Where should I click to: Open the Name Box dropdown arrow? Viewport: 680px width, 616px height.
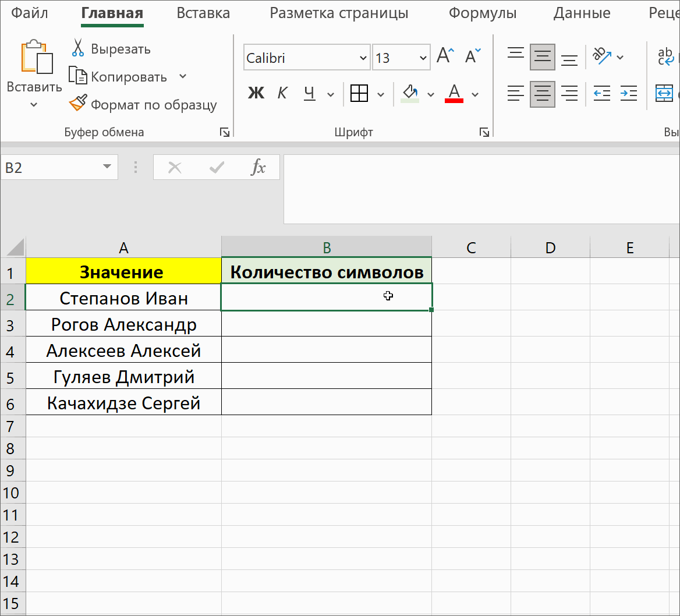[107, 167]
